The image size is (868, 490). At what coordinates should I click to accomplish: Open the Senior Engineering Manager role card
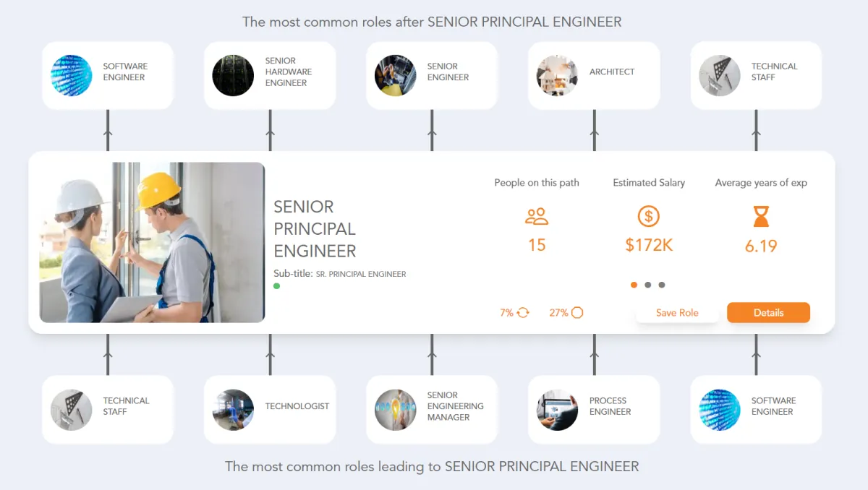(432, 409)
